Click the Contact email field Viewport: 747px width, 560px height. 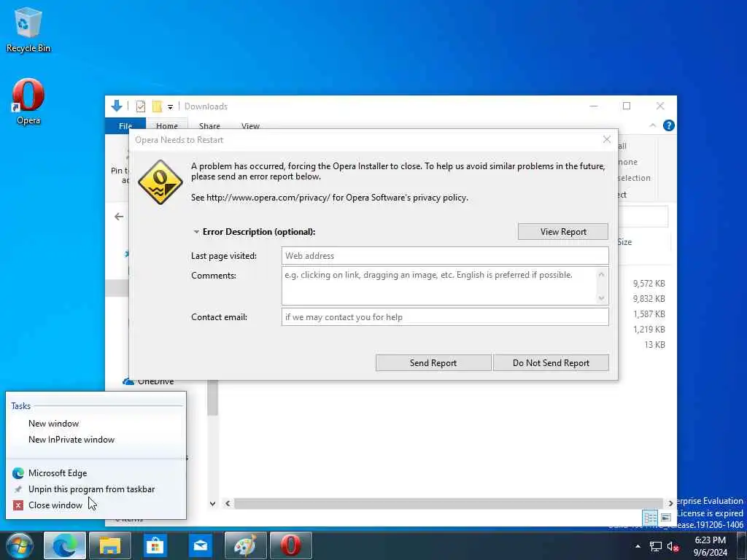coord(445,317)
